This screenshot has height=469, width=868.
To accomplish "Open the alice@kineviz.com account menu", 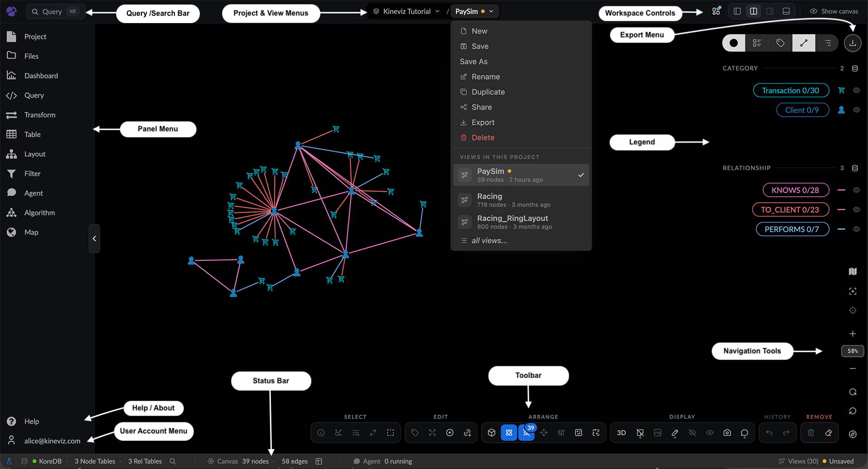I will click(44, 441).
